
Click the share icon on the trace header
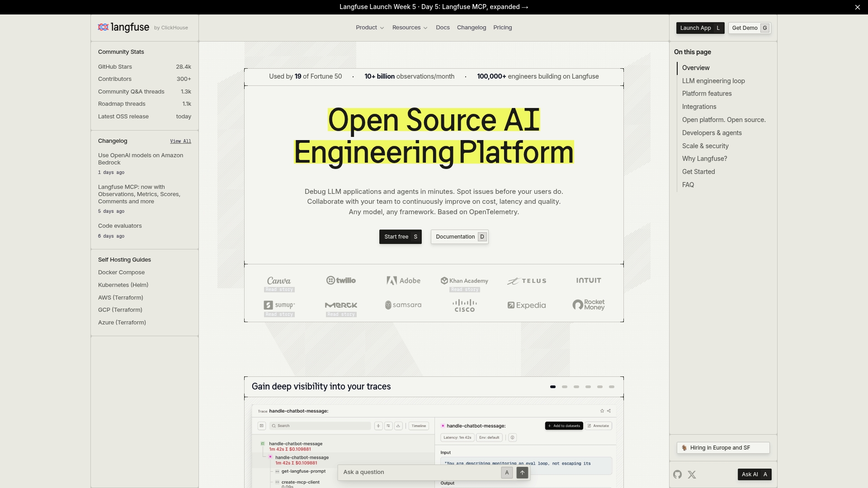pyautogui.click(x=609, y=411)
